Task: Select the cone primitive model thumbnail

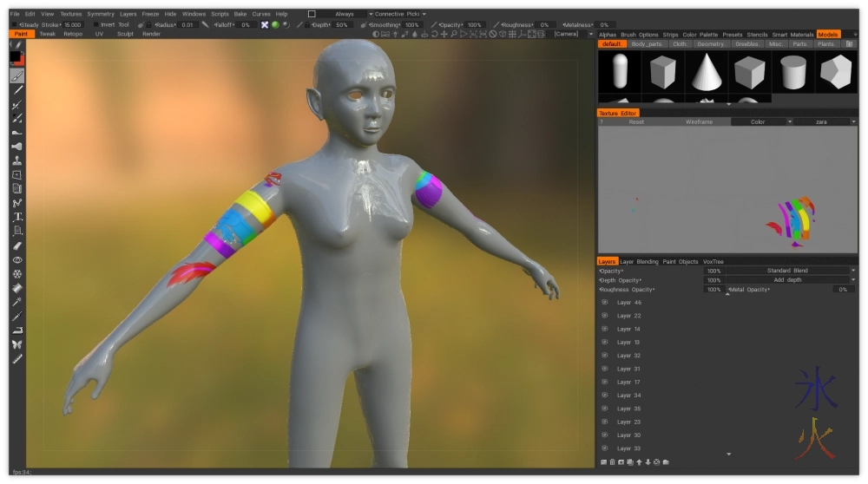Action: point(707,71)
